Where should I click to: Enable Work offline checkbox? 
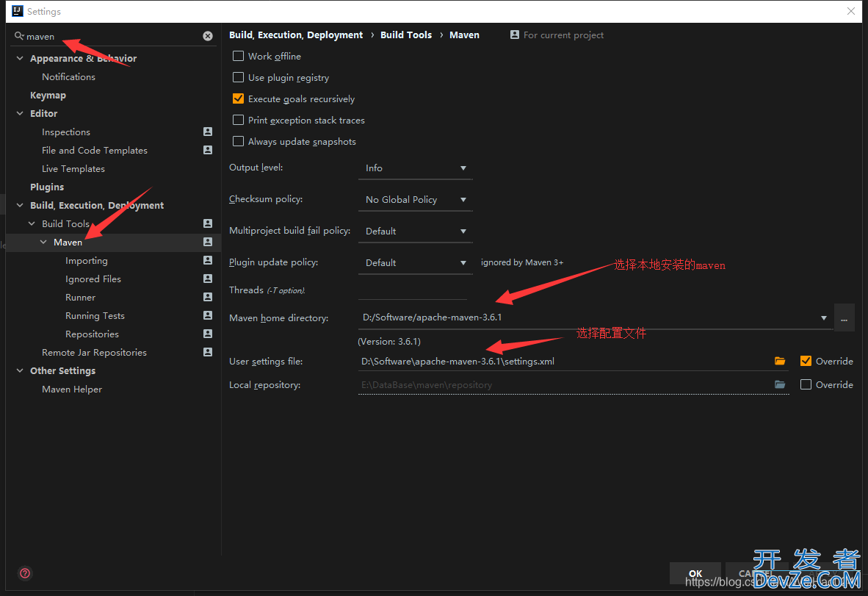(238, 56)
